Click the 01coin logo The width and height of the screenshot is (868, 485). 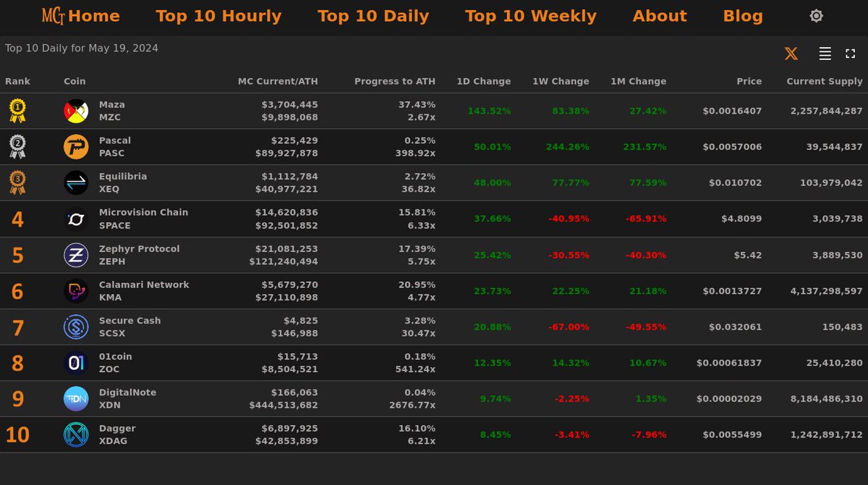[x=76, y=363]
